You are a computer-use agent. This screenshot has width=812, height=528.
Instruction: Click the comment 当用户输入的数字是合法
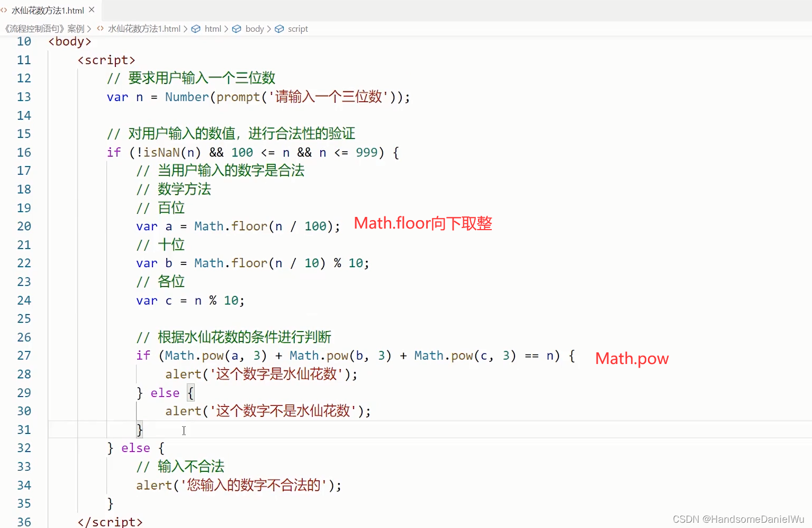click(220, 171)
